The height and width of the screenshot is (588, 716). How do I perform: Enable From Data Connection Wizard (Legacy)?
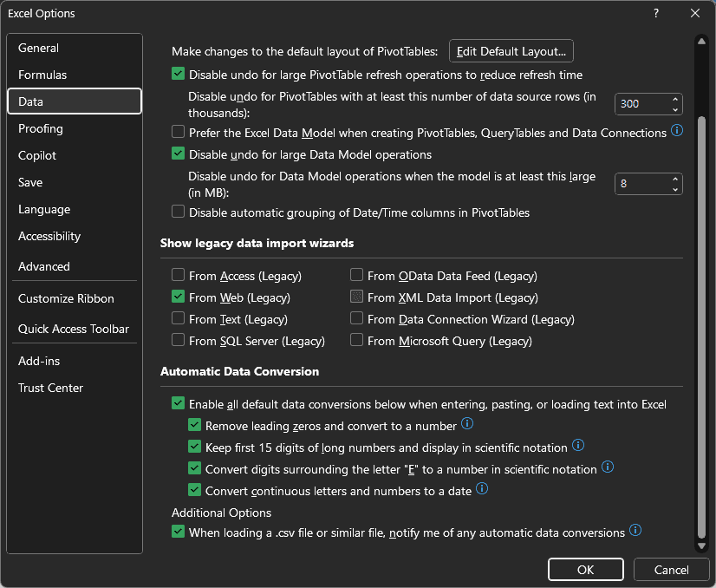356,318
